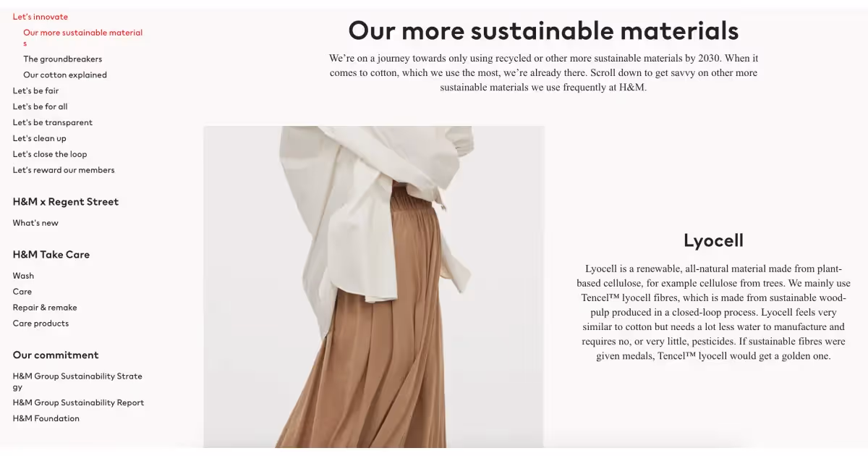Open the Let's innovate section link
Viewport: 868px width, 456px height.
click(40, 17)
